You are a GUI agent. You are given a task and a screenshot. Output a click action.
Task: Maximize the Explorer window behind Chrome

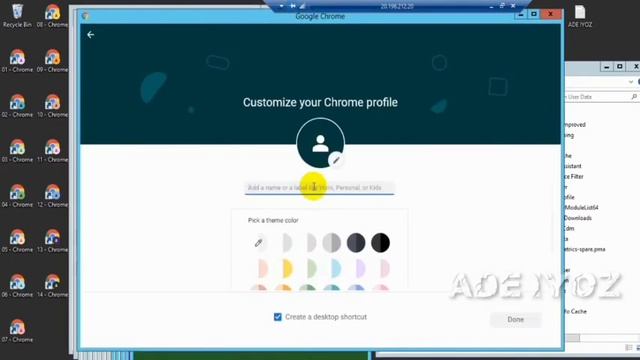click(x=620, y=67)
